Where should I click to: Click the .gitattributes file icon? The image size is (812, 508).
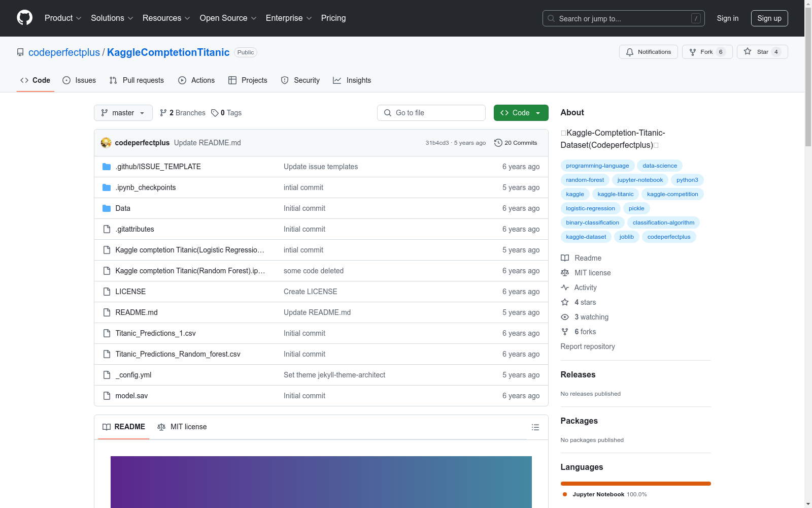tap(107, 229)
